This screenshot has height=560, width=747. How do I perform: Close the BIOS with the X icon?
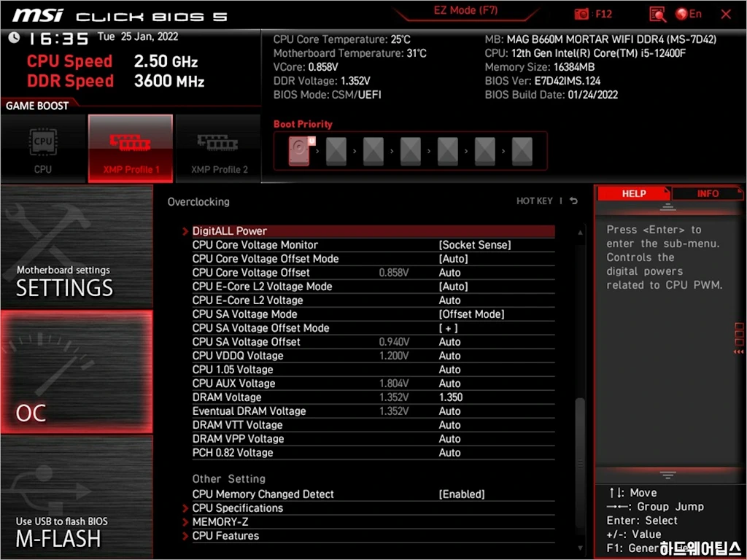(726, 15)
